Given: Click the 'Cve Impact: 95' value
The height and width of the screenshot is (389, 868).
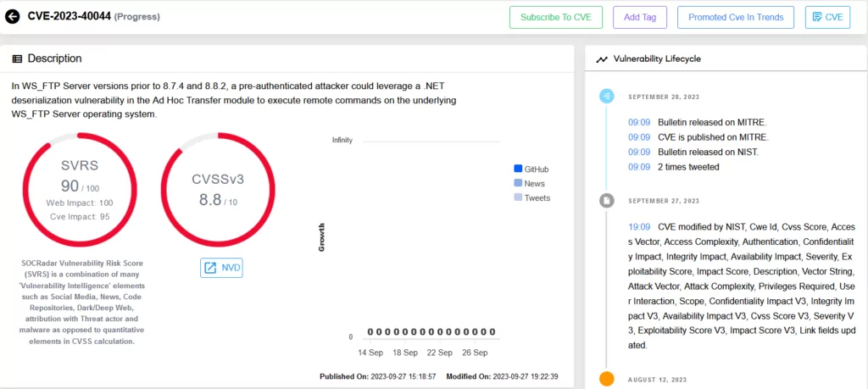Looking at the screenshot, I should click(x=80, y=217).
